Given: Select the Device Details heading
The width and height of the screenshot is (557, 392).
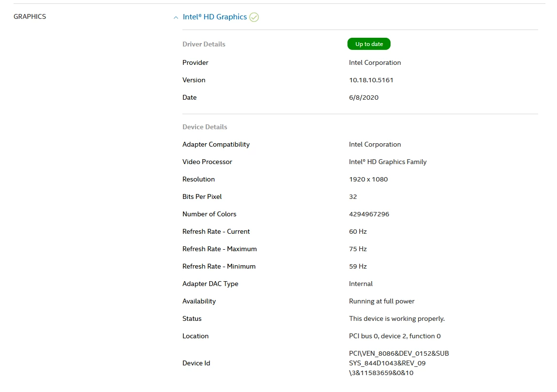Looking at the screenshot, I should pyautogui.click(x=205, y=127).
